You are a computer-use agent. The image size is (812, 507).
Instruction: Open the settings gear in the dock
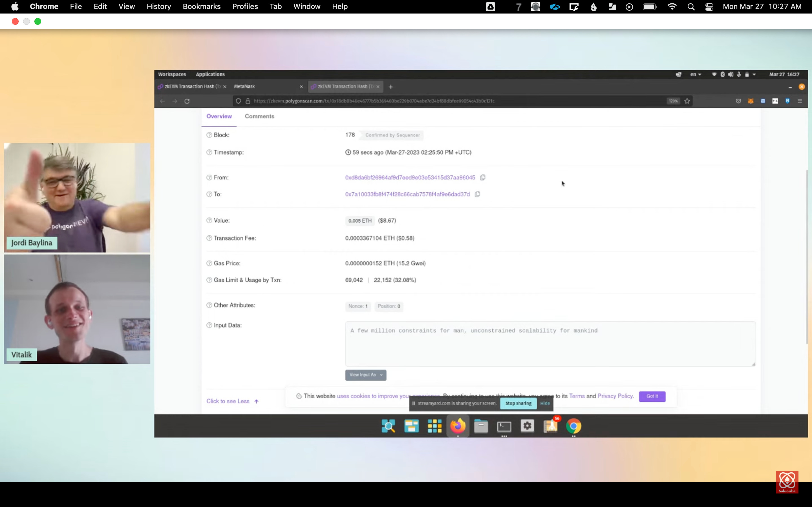point(527,426)
